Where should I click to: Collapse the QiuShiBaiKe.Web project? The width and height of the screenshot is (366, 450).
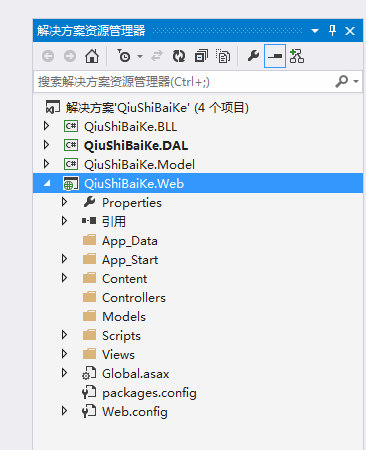(47, 183)
